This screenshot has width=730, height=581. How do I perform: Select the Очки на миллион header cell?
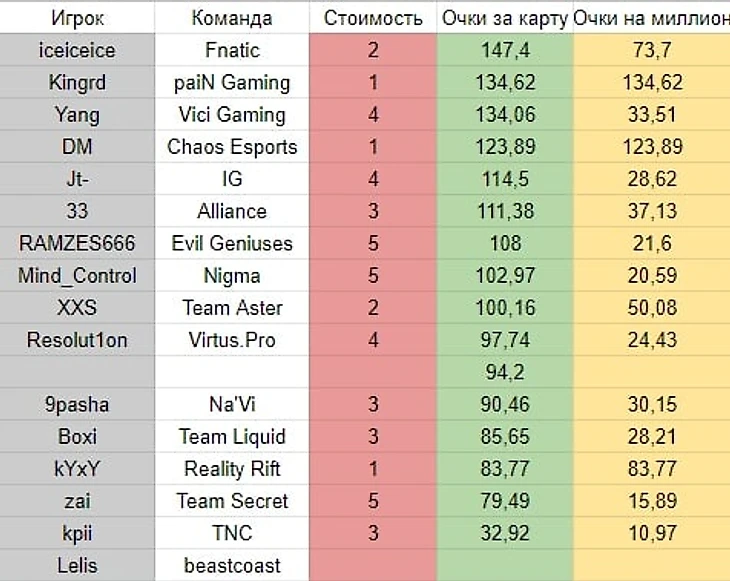(x=652, y=18)
